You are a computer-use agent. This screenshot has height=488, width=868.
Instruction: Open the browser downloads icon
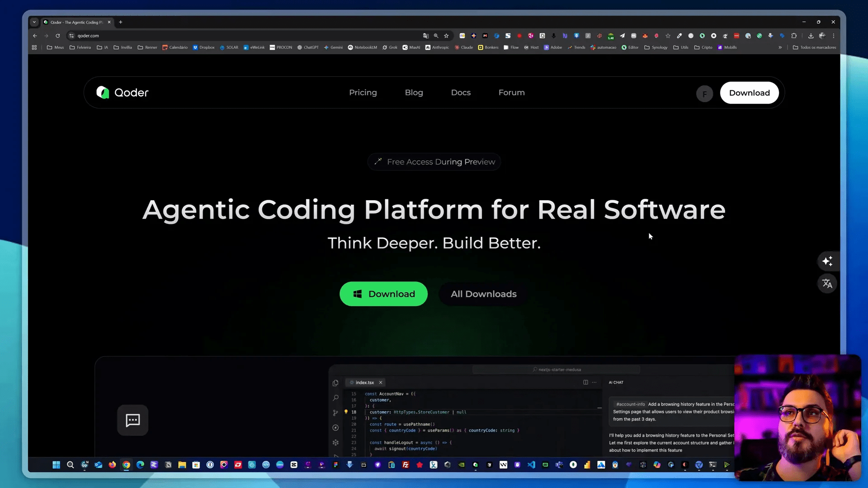(811, 36)
